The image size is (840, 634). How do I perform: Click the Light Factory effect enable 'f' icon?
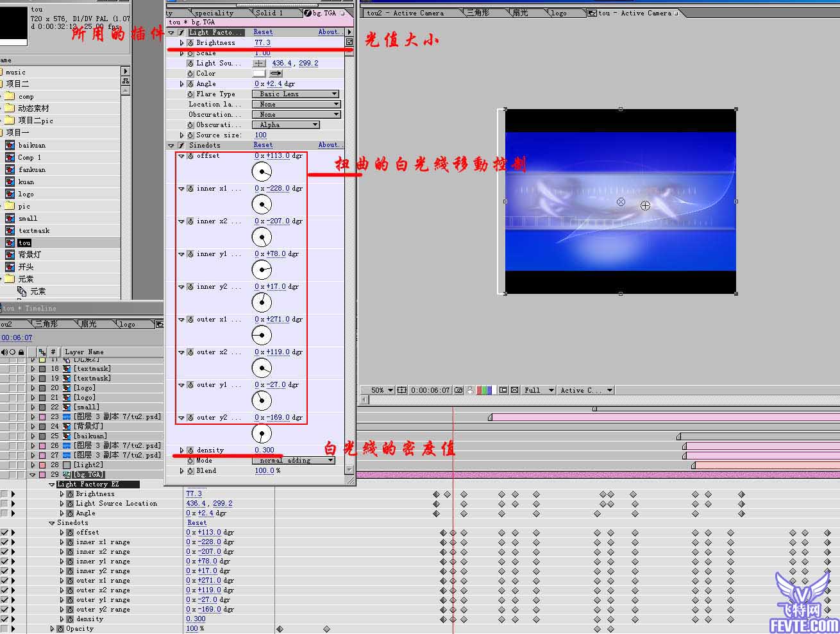click(181, 32)
